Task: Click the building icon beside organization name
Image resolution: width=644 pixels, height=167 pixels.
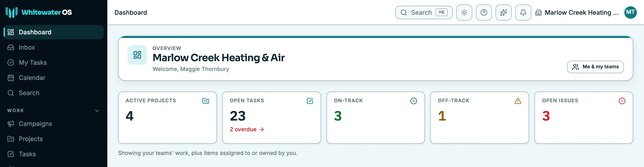Action: (538, 13)
